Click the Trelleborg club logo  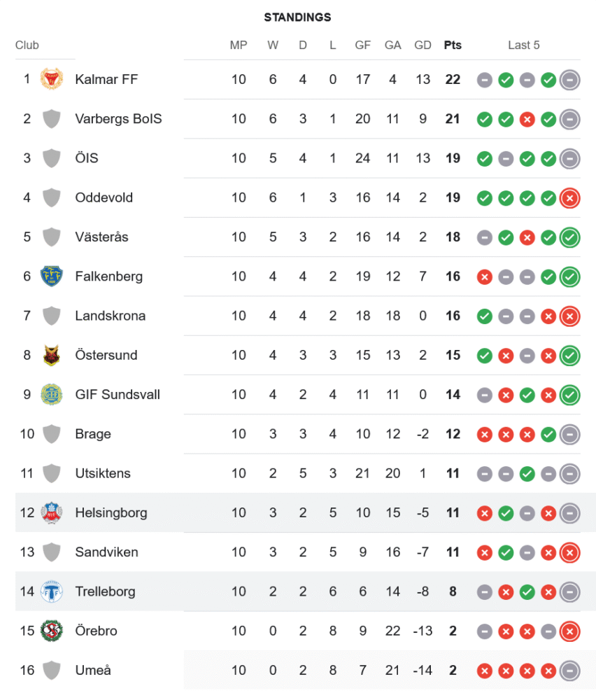point(51,591)
